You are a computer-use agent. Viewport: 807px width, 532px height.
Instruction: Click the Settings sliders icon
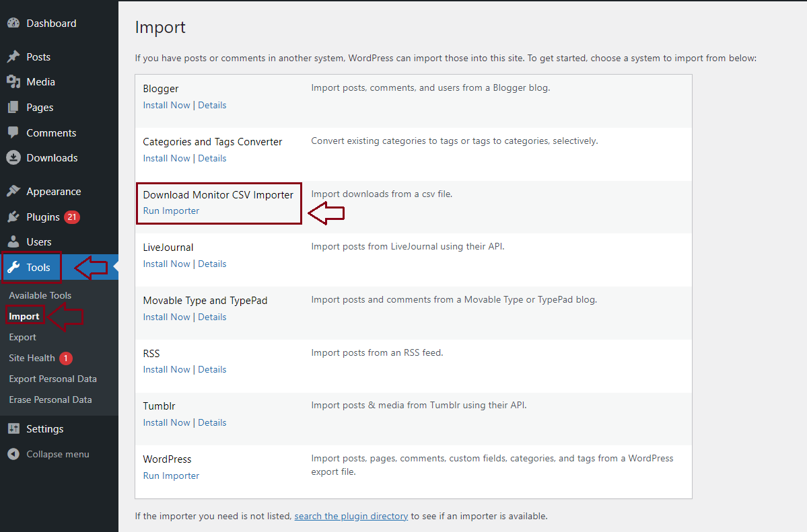[x=13, y=428]
